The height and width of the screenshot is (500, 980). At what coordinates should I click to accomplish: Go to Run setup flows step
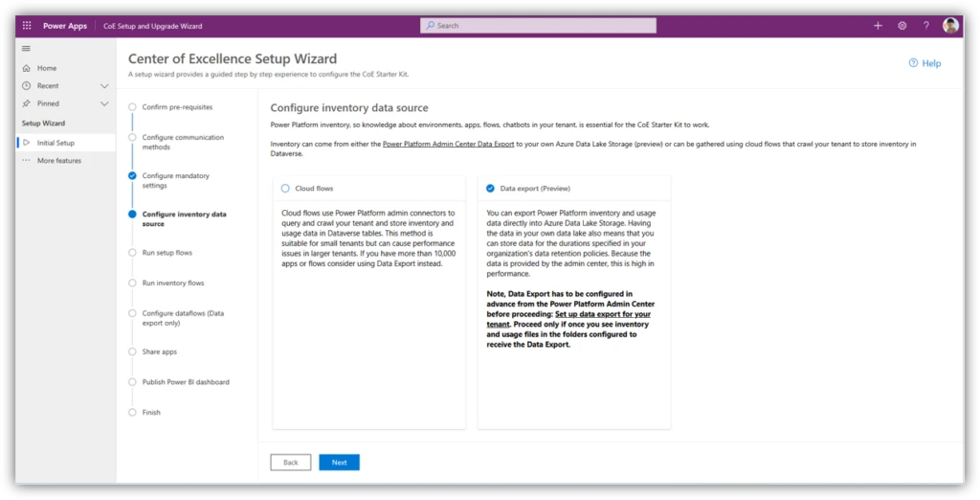coord(167,253)
